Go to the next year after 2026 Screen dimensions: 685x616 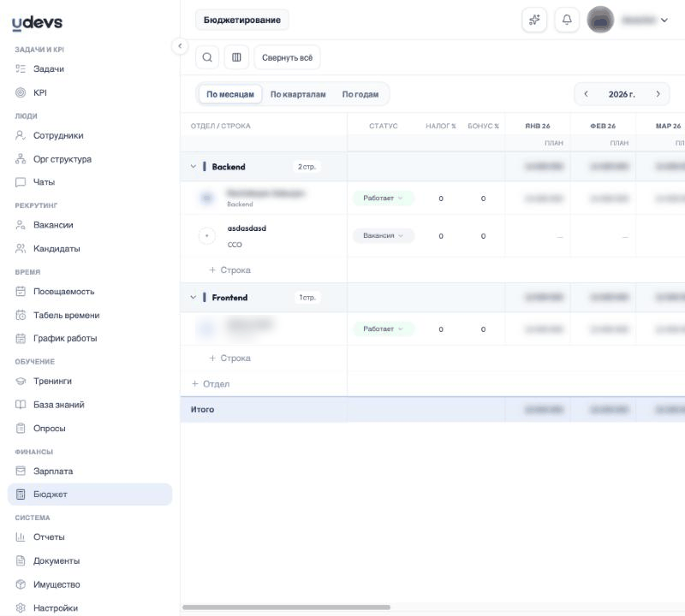click(x=658, y=94)
